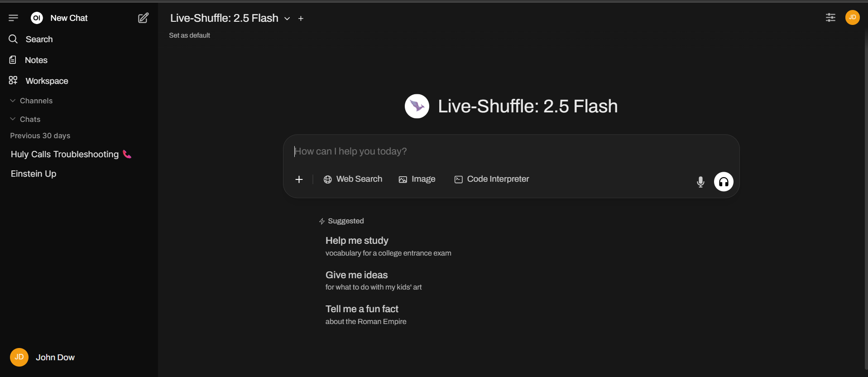This screenshot has height=377, width=868.
Task: Toggle Web Search for the message
Action: click(353, 179)
